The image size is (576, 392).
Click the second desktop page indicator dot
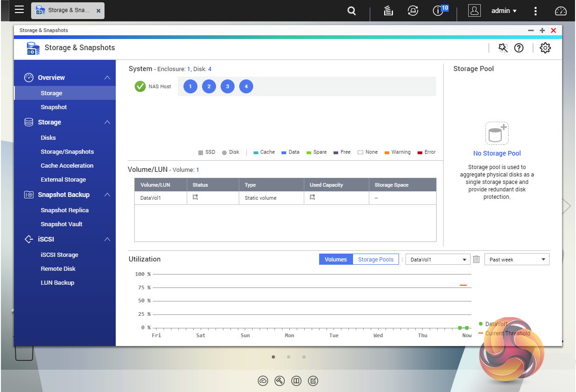[x=288, y=357]
